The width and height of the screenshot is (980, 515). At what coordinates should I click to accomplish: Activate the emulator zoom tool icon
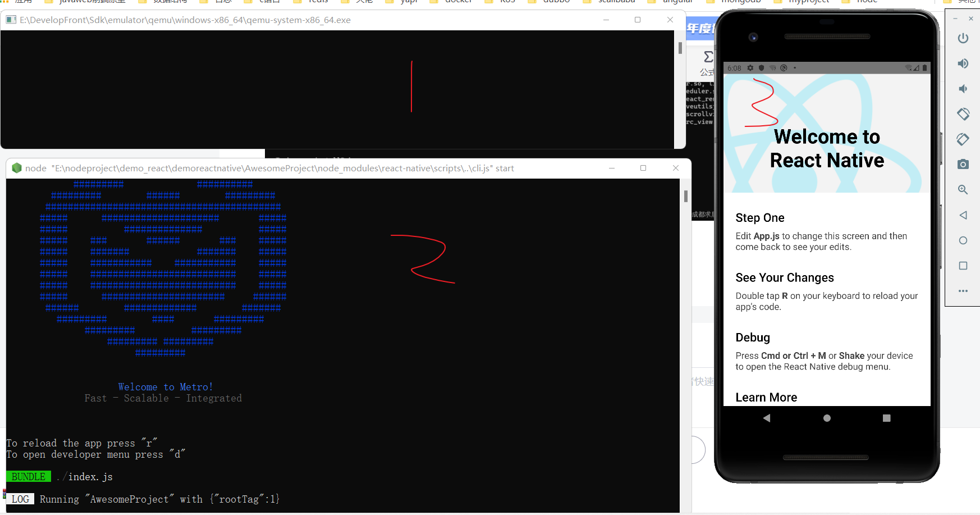(963, 190)
